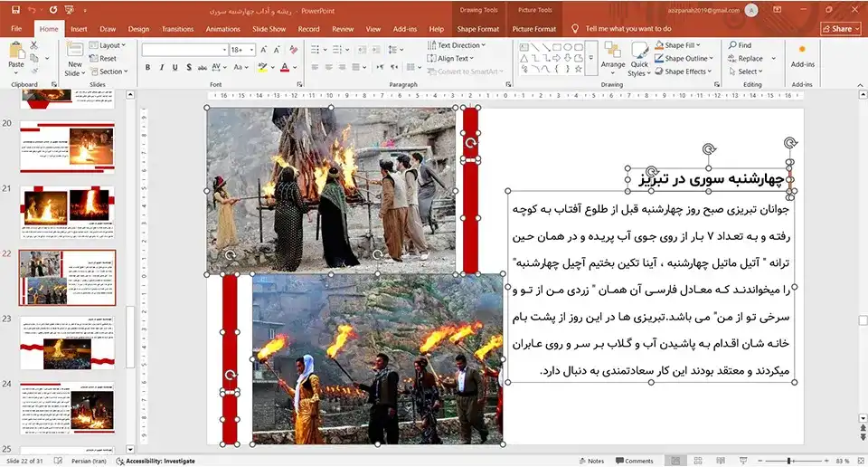Click the zoom slider handle
868x467 pixels.
(788, 461)
